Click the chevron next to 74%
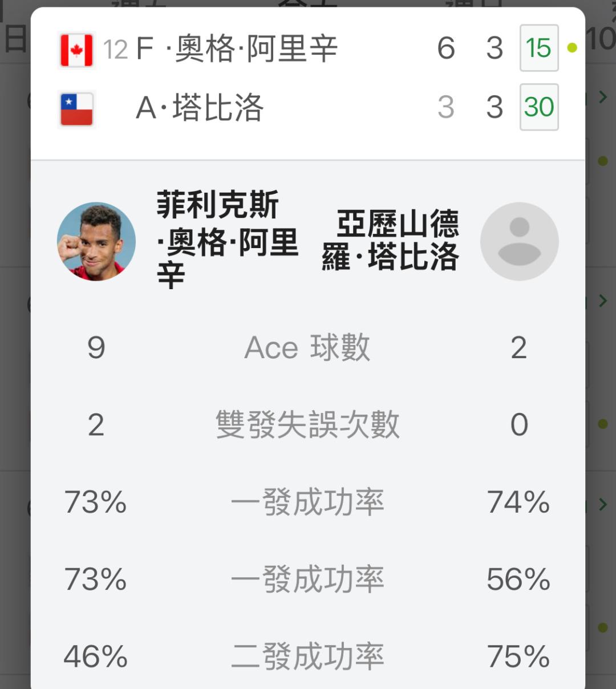This screenshot has height=689, width=616. click(602, 504)
